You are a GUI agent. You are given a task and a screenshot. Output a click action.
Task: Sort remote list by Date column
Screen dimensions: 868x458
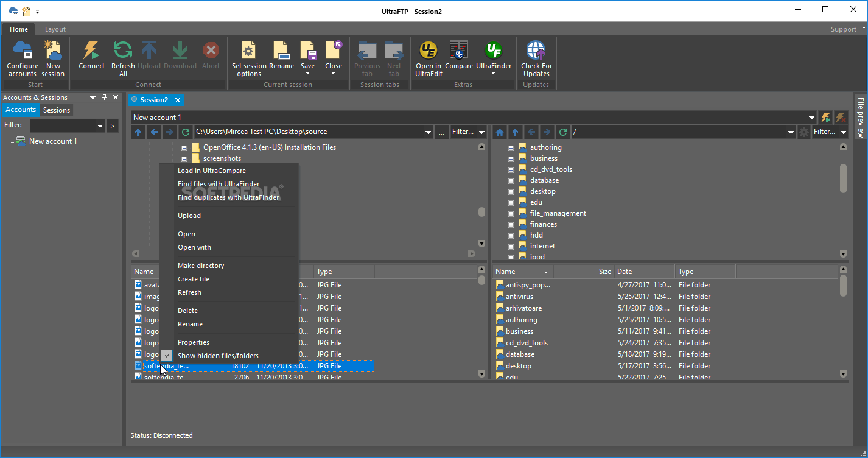(645, 272)
